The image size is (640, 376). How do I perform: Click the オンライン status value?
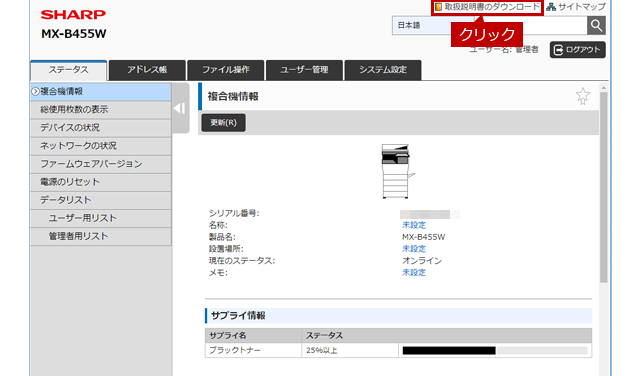point(422,260)
